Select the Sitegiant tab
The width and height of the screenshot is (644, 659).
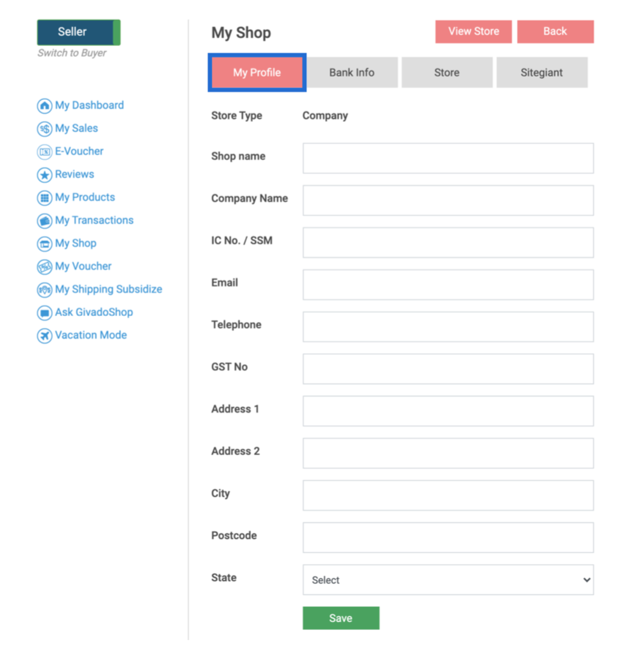pos(542,73)
